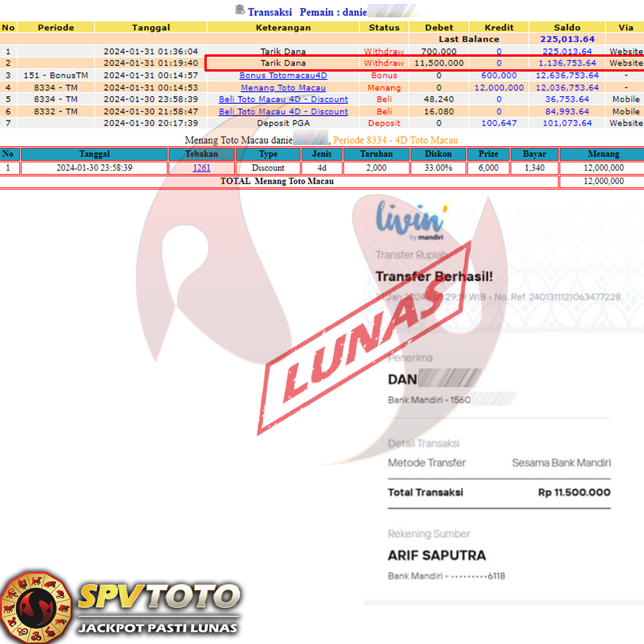Click the Livin' by Mandiri logo
The width and height of the screenshot is (644, 644).
[x=410, y=219]
